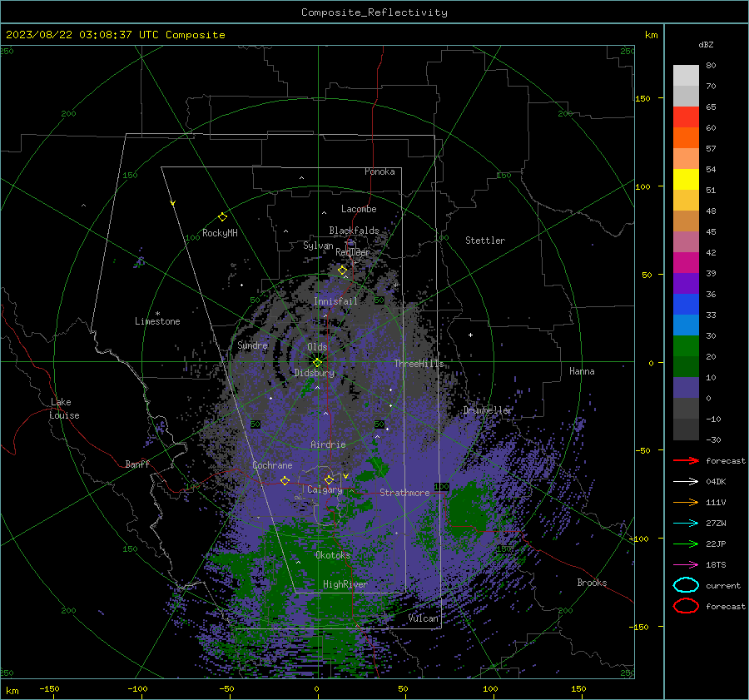Click the yellow 51-54 dBZ swatch

(686, 180)
